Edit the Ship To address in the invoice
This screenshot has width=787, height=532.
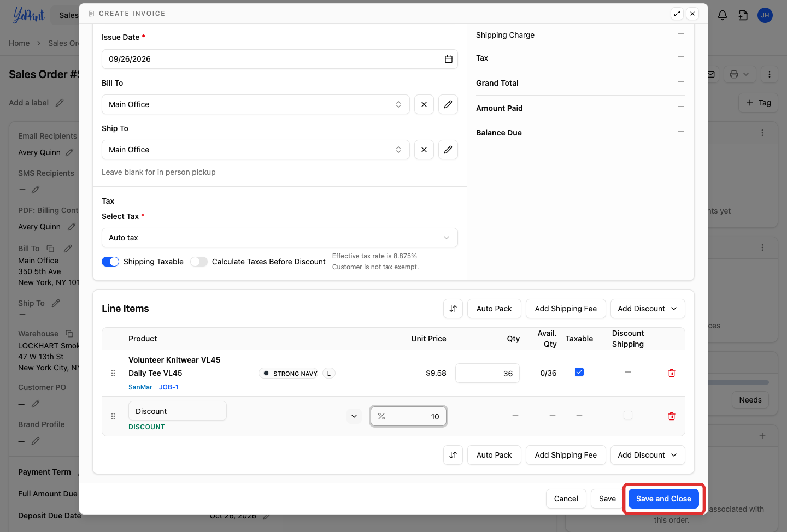(x=448, y=150)
